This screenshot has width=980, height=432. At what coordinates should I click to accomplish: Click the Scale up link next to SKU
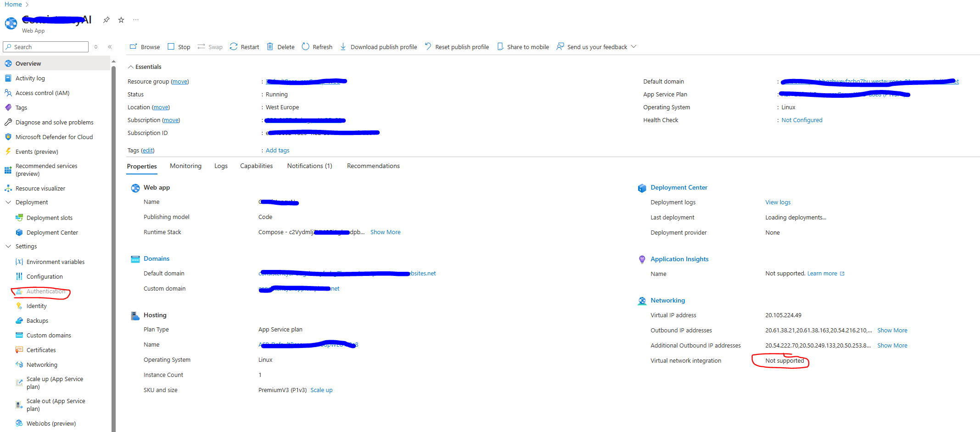(x=321, y=390)
